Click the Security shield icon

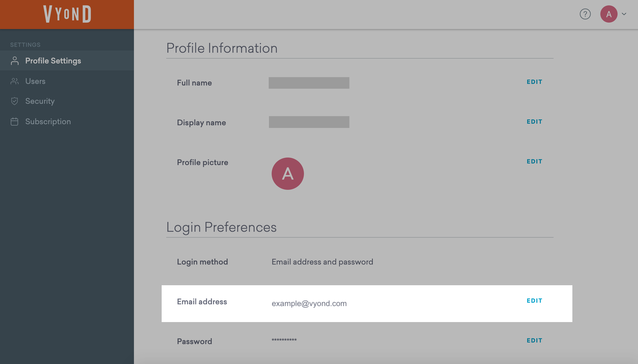[x=15, y=101]
